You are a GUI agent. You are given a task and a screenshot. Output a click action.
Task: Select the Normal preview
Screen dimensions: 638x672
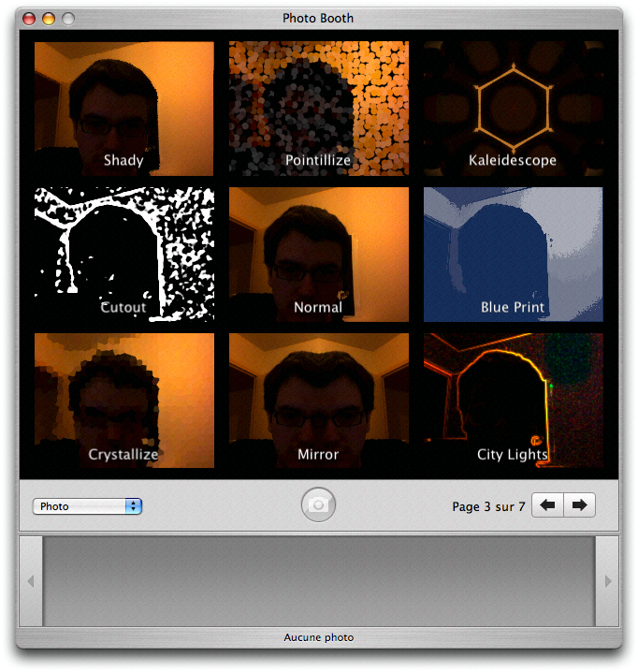click(319, 255)
